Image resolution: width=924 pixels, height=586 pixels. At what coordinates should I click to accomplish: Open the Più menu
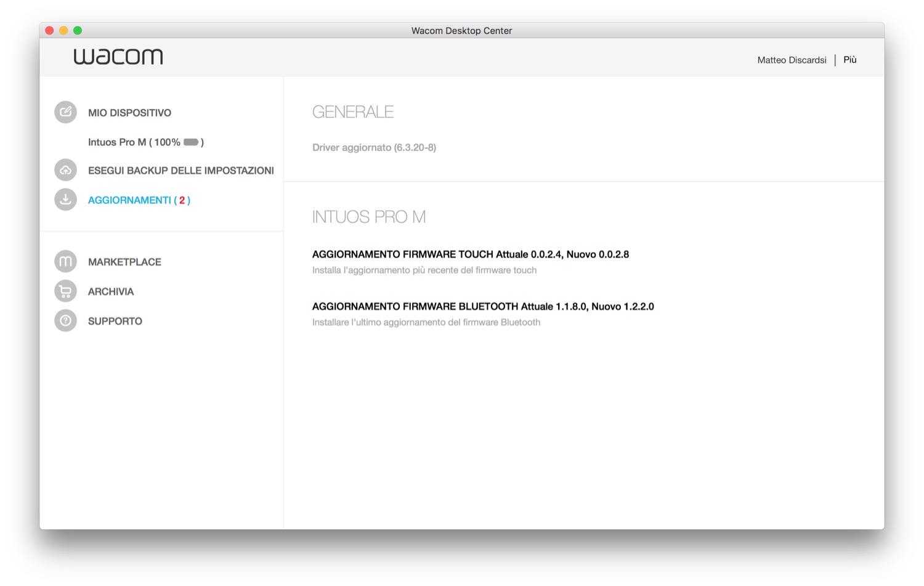[850, 60]
